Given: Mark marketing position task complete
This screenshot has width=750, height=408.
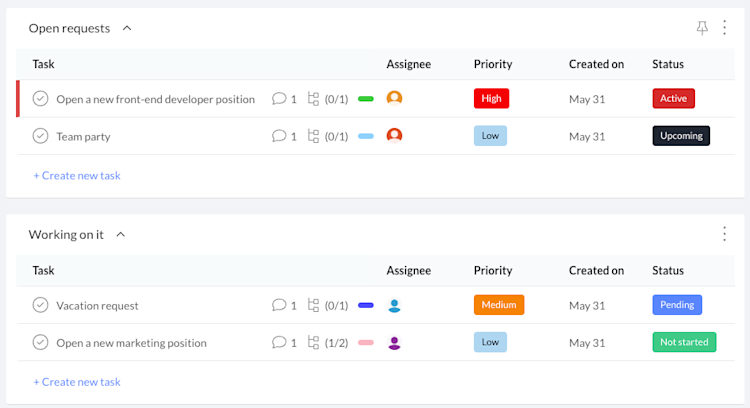Looking at the screenshot, I should 40,342.
